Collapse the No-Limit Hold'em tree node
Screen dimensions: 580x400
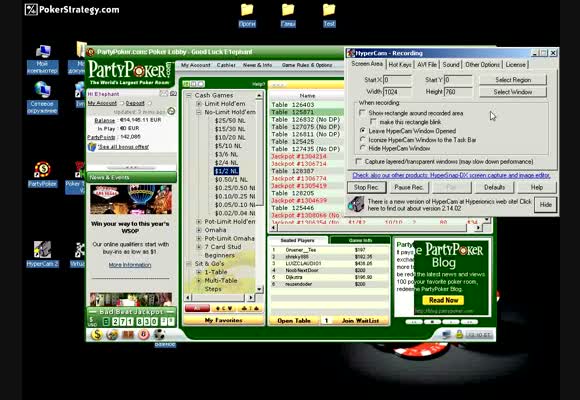(x=199, y=112)
